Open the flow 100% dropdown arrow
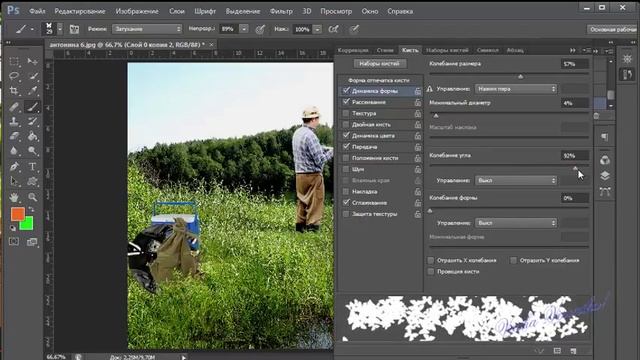Image resolution: width=640 pixels, height=360 pixels. tap(317, 29)
